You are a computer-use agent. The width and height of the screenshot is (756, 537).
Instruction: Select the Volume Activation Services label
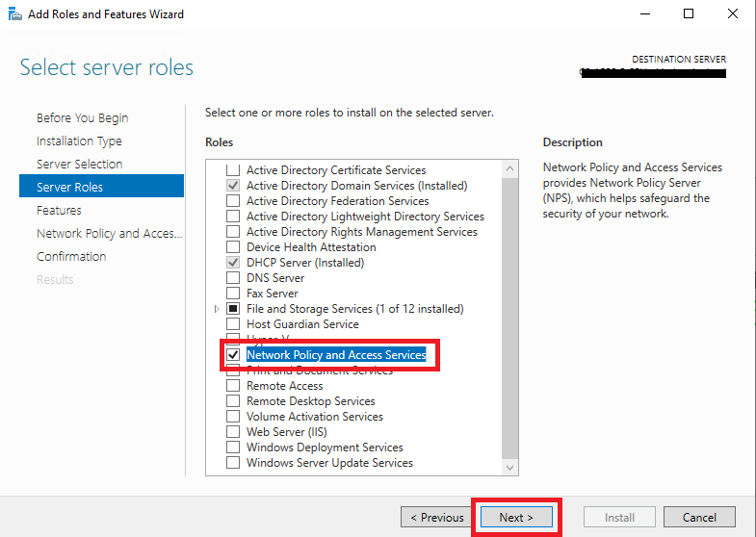coord(314,417)
